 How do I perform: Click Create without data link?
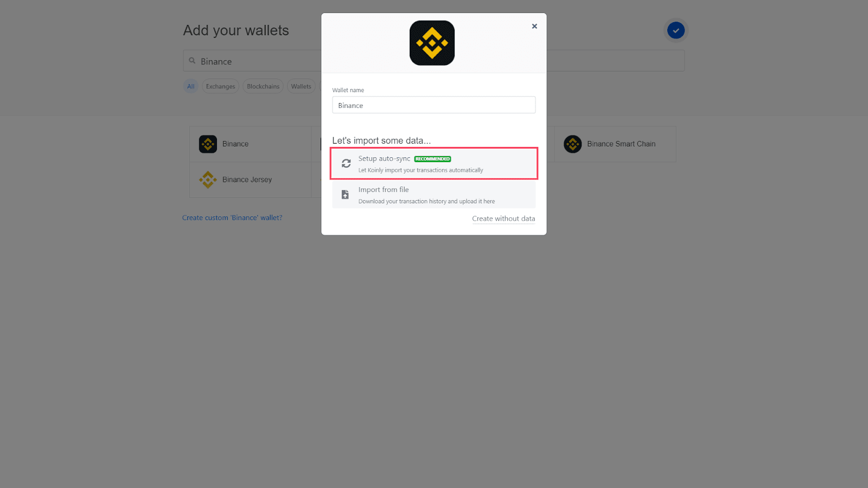[503, 219]
